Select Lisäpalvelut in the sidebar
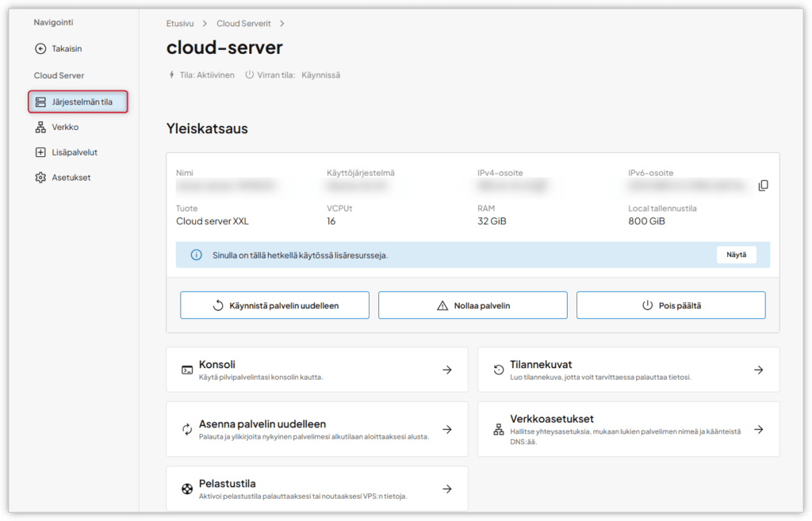Screen dimensions: 812x521 coord(74,152)
